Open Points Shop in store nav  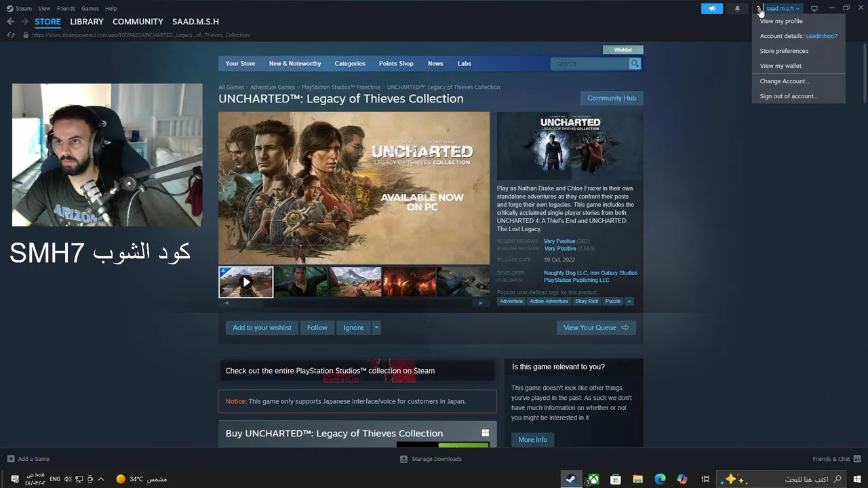tap(396, 64)
